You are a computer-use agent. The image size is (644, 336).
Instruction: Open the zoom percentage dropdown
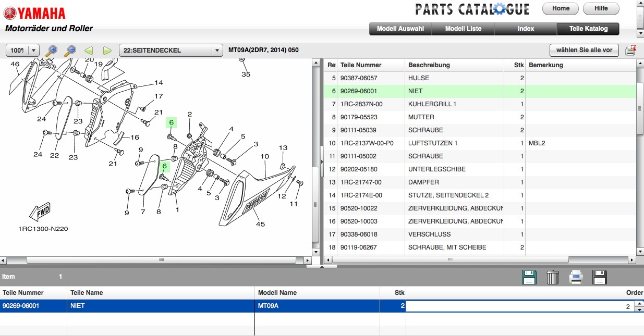point(33,51)
